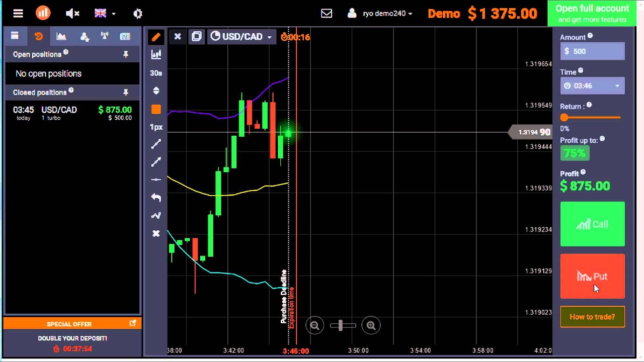Image resolution: width=644 pixels, height=362 pixels.
Task: Show help next to Return label
Action: [x=589, y=105]
